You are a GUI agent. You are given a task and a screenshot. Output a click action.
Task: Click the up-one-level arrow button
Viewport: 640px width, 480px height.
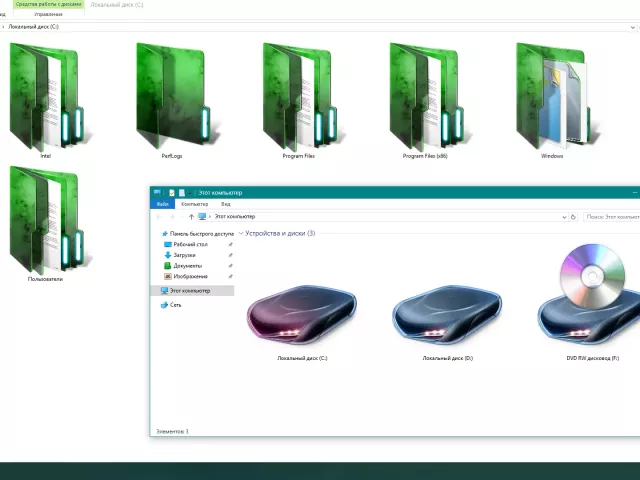[191, 216]
